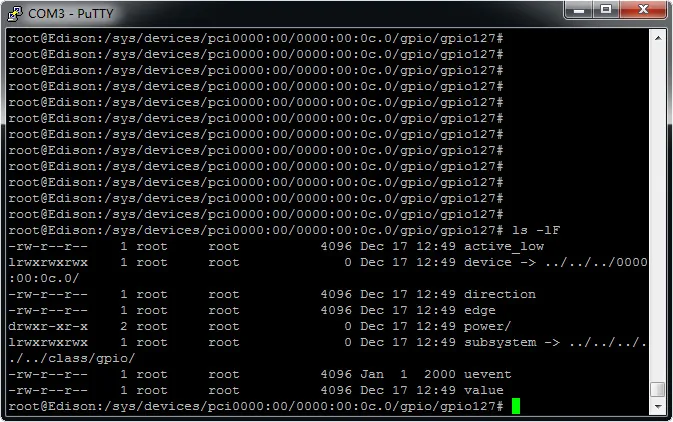Click the edge file name

(x=480, y=310)
